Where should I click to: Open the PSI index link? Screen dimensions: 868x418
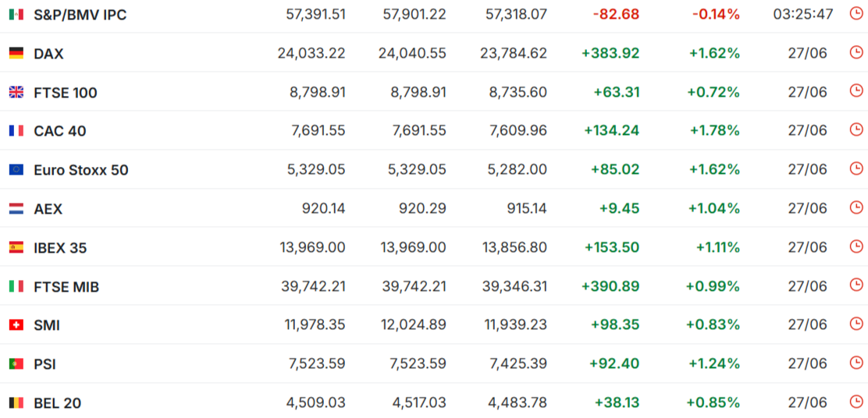[x=44, y=364]
